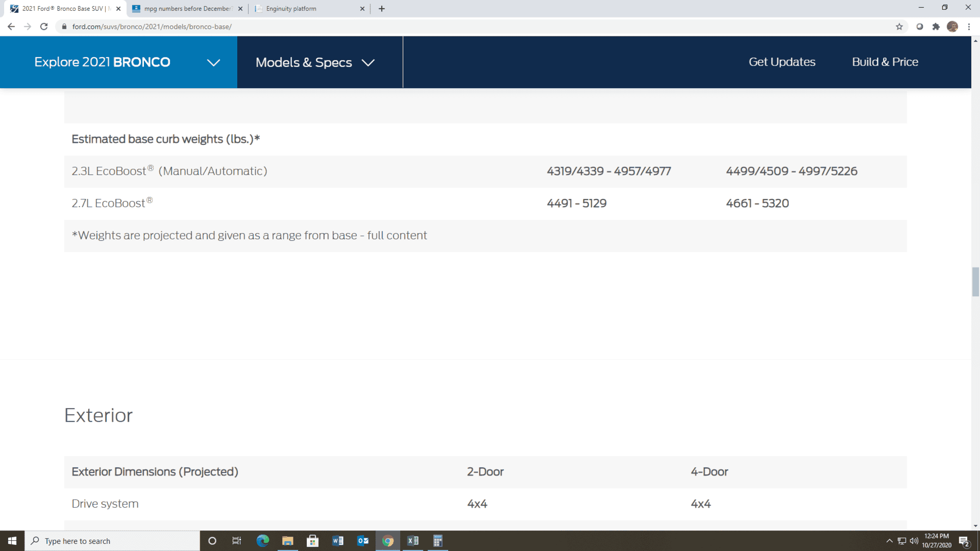Screen dimensions: 980x551
Task: Click the Exterior section heading
Action: click(98, 415)
